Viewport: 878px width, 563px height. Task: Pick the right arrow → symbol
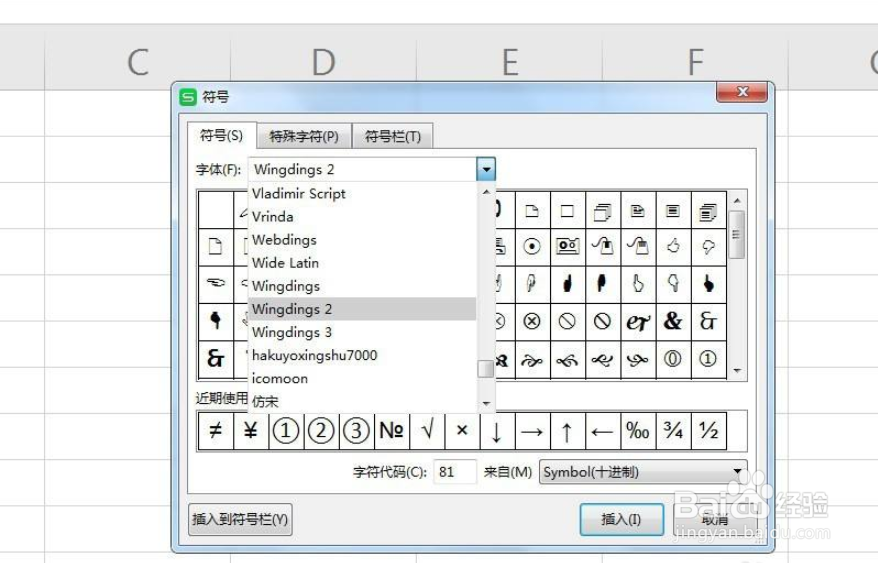(x=532, y=431)
